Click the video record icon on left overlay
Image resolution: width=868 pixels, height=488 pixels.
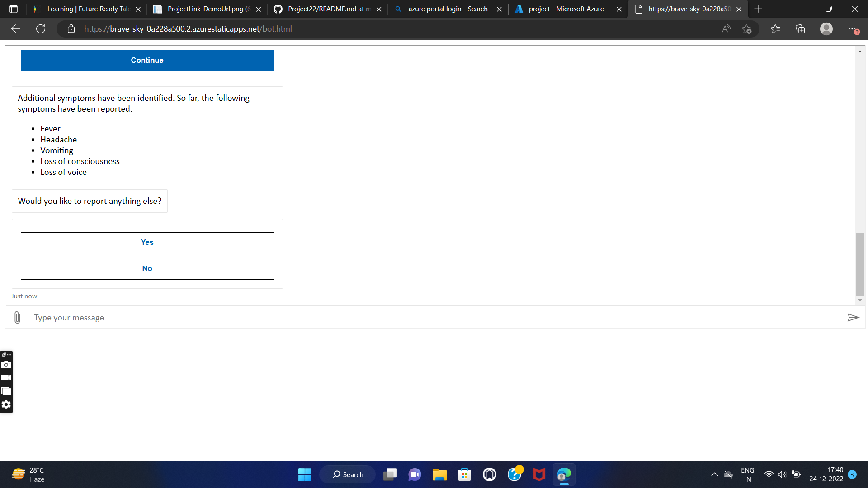[6, 378]
